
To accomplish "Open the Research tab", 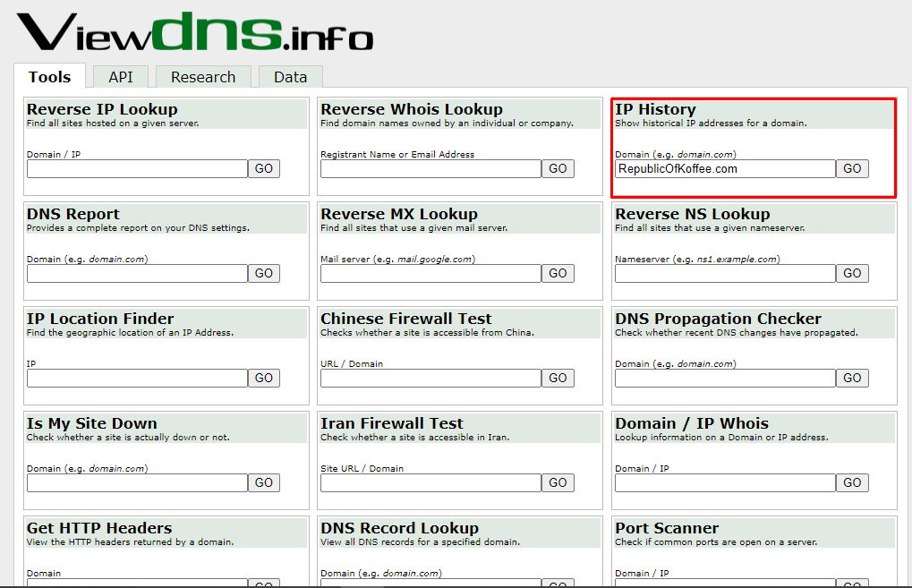I will 203,76.
